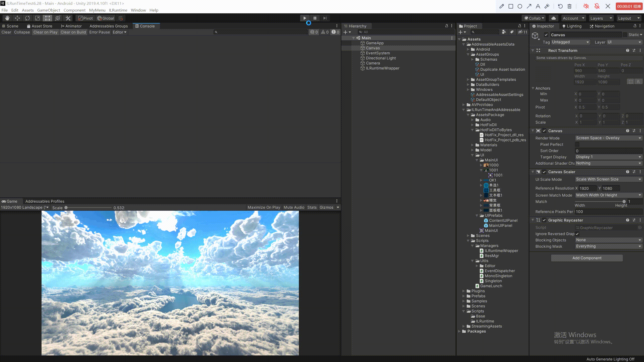Select the Move tool
The width and height of the screenshot is (644, 362).
[17, 18]
